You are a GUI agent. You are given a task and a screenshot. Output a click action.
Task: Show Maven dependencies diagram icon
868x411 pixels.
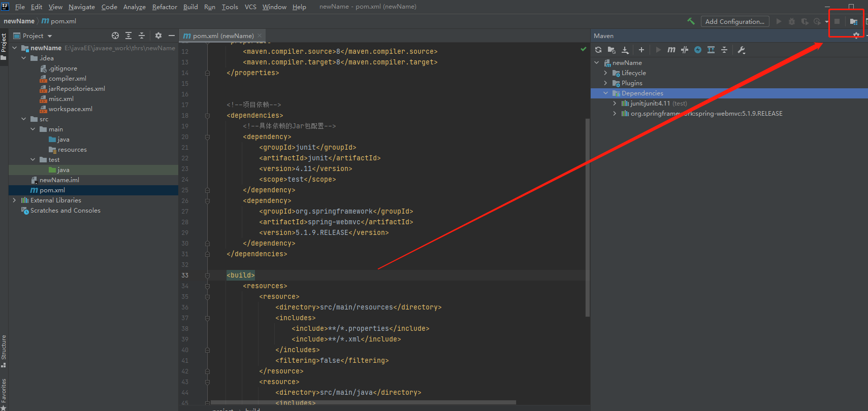(x=711, y=50)
